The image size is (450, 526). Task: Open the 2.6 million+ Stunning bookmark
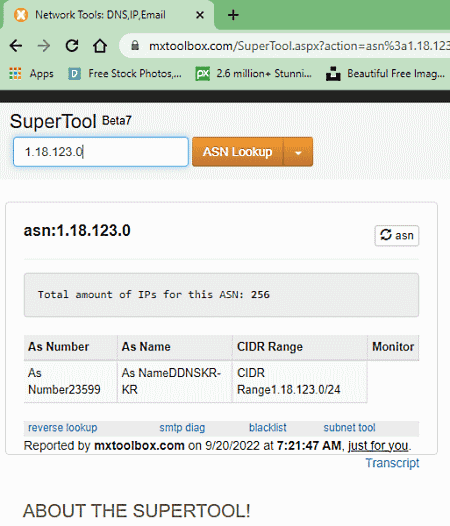click(x=254, y=73)
